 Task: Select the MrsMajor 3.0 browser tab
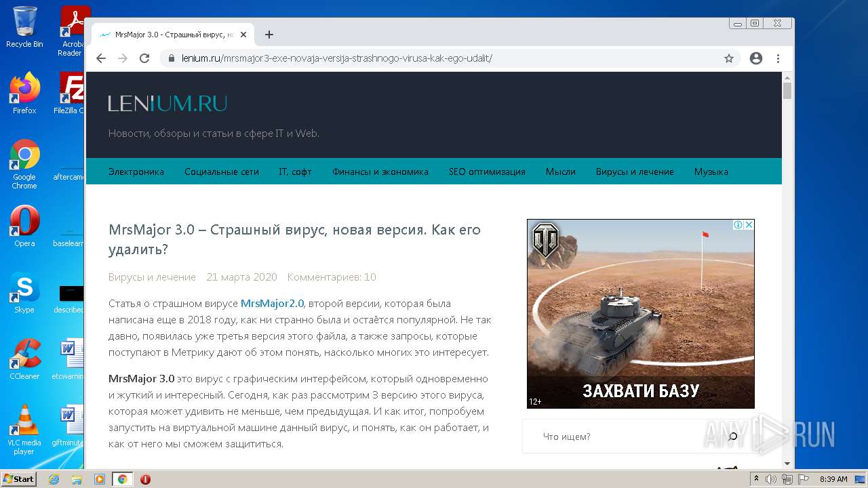173,35
